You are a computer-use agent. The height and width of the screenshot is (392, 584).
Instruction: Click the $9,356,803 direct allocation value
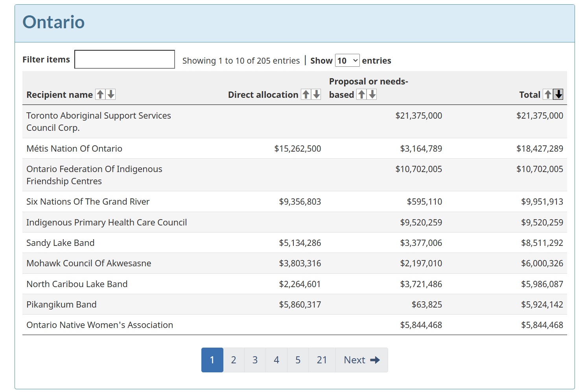point(300,201)
